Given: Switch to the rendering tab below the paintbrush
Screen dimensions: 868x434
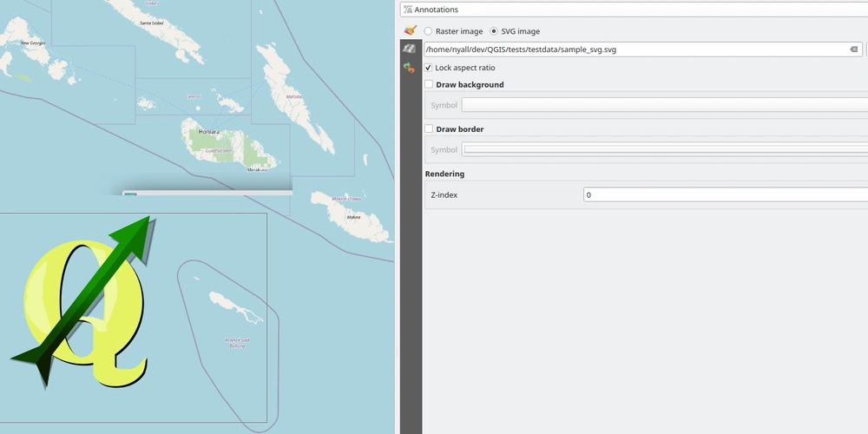Looking at the screenshot, I should (x=410, y=49).
